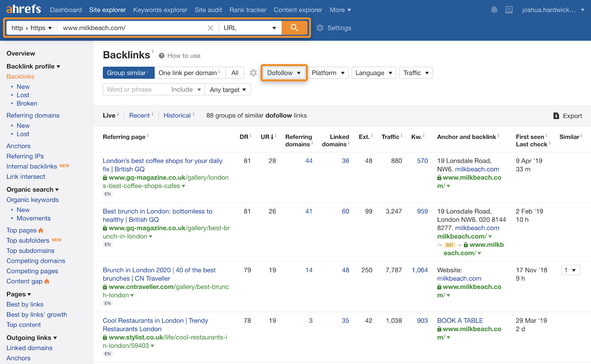
Task: Open the messages icon in the top bar
Action: click(509, 10)
